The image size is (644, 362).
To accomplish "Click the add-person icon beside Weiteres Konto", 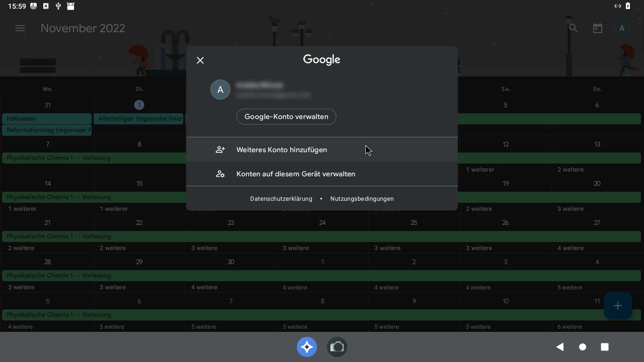I will (x=220, y=150).
